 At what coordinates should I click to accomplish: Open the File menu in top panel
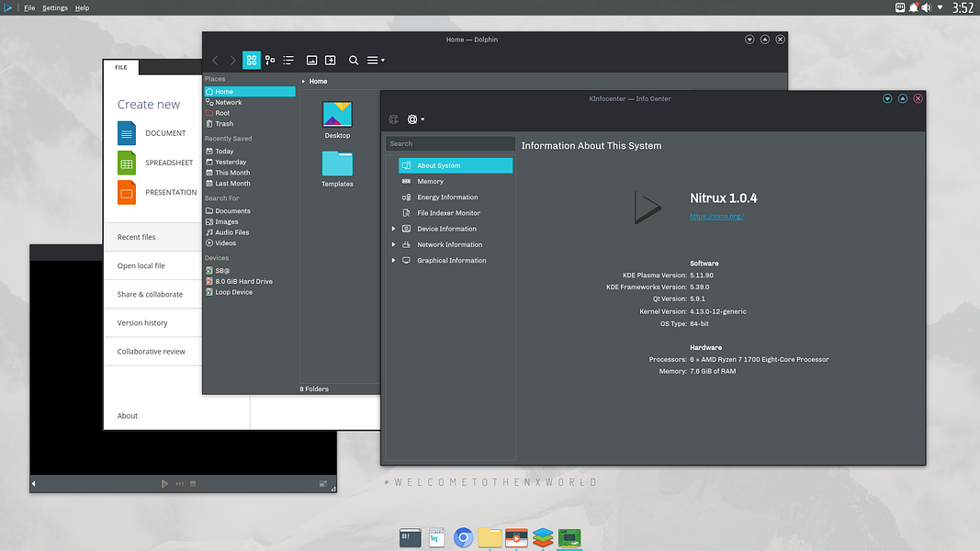pos(29,8)
